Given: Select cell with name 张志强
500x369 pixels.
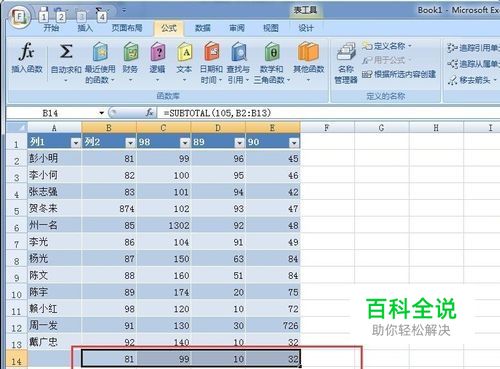Looking at the screenshot, I should click(54, 191).
